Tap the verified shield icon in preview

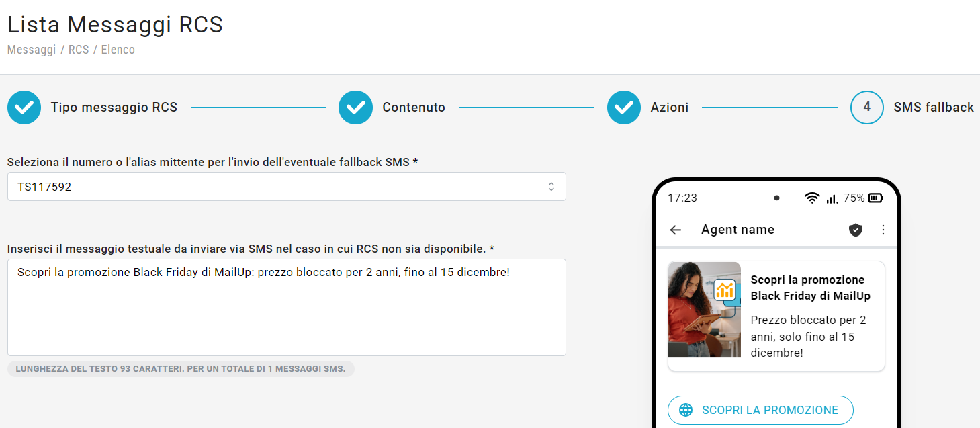tap(855, 230)
